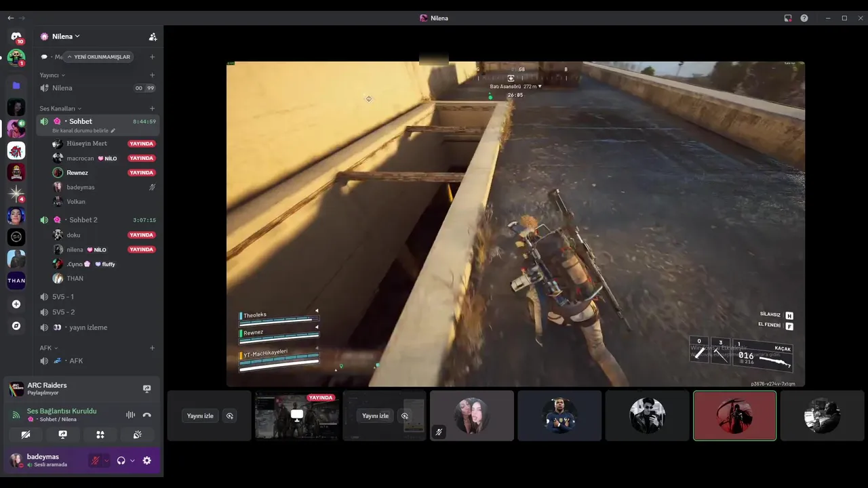This screenshot has width=868, height=488.
Task: Open the Discover servers compass icon
Action: tap(16, 326)
